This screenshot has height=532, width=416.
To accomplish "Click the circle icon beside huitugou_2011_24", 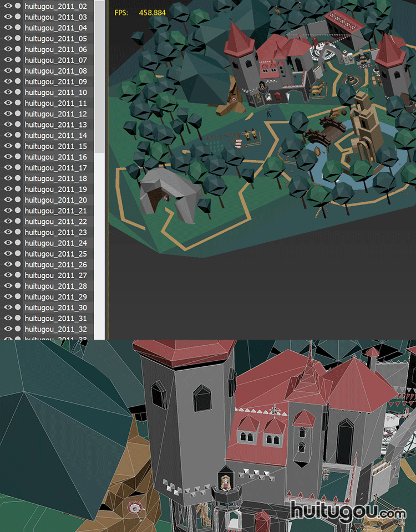I will point(18,243).
